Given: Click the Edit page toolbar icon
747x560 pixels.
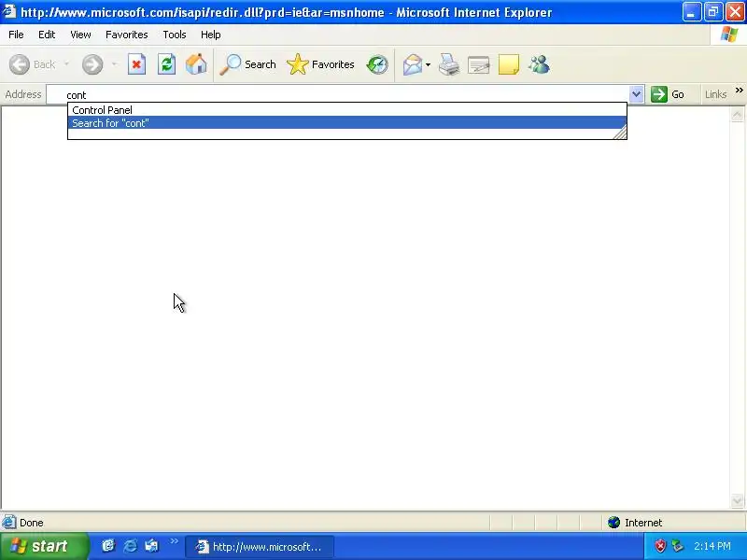Looking at the screenshot, I should pyautogui.click(x=478, y=64).
